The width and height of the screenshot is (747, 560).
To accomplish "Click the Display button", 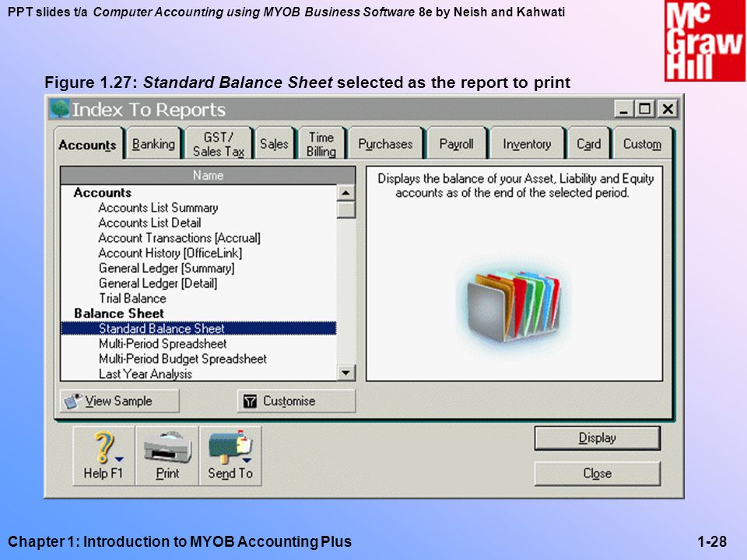I will [x=598, y=438].
